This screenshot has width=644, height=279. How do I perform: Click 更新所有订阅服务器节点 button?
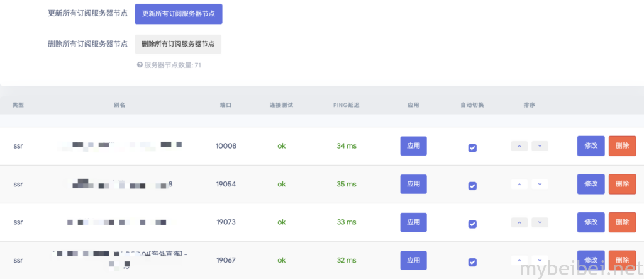179,14
